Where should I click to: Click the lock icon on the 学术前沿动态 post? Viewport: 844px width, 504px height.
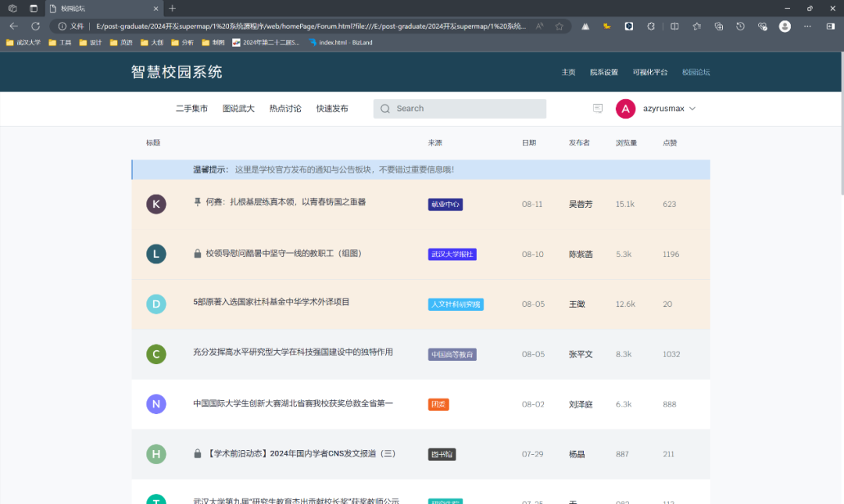click(x=198, y=454)
